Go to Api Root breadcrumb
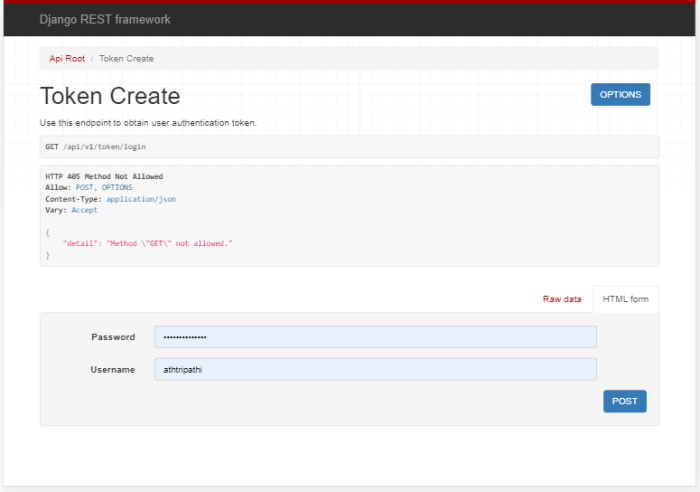 click(67, 58)
